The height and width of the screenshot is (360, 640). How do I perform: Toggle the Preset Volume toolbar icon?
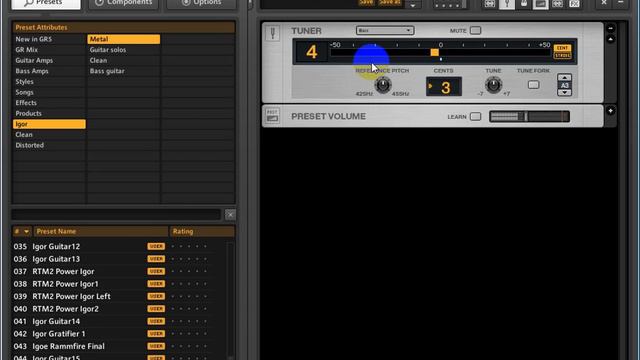[540, 4]
